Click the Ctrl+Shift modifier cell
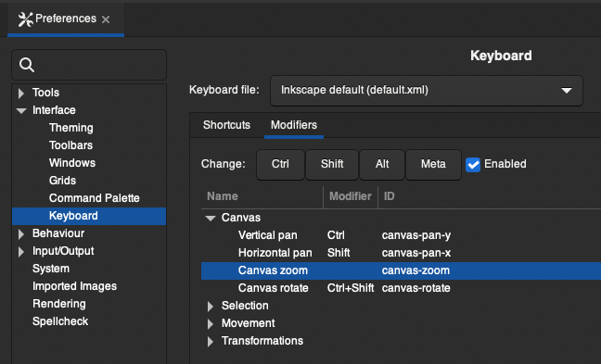The width and height of the screenshot is (601, 364). 351,288
